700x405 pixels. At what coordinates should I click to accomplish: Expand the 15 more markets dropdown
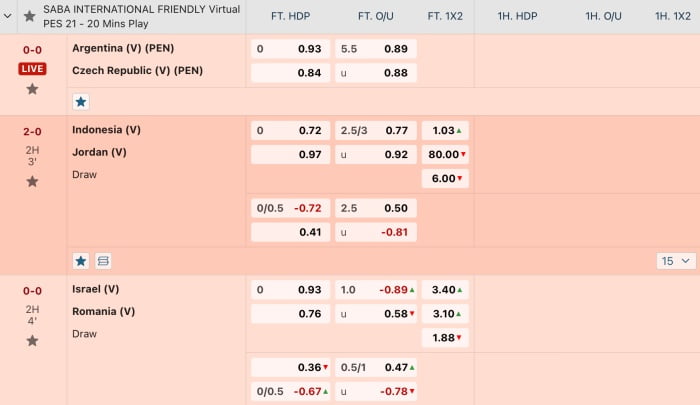pyautogui.click(x=676, y=261)
